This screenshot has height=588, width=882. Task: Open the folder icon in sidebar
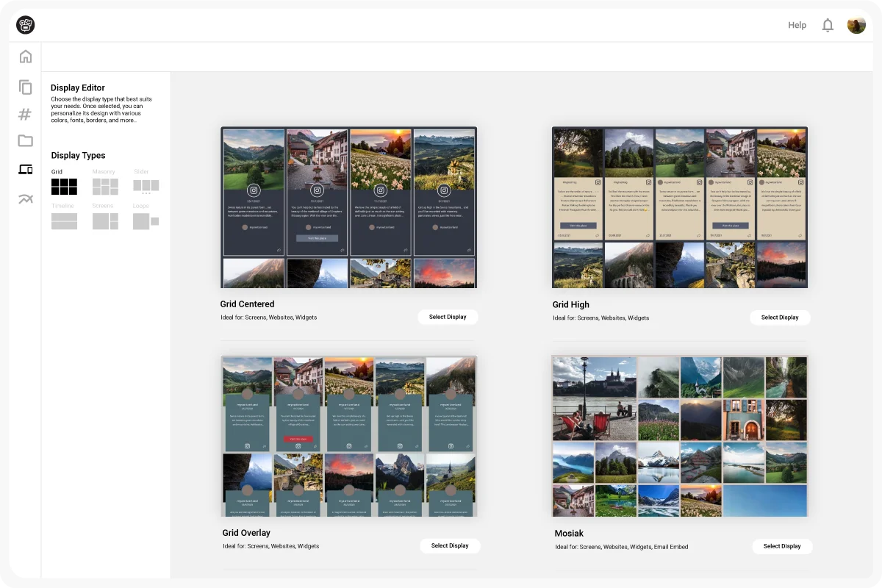(x=26, y=141)
